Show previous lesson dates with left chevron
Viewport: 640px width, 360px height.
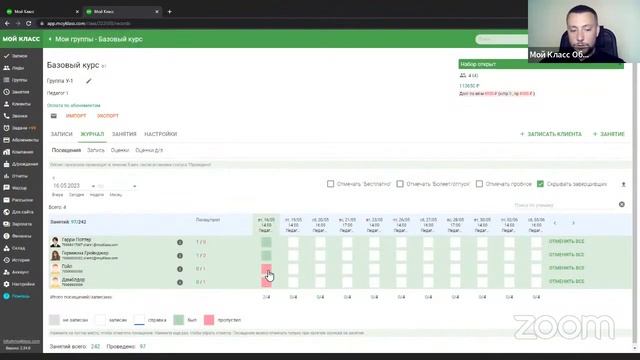[555, 223]
